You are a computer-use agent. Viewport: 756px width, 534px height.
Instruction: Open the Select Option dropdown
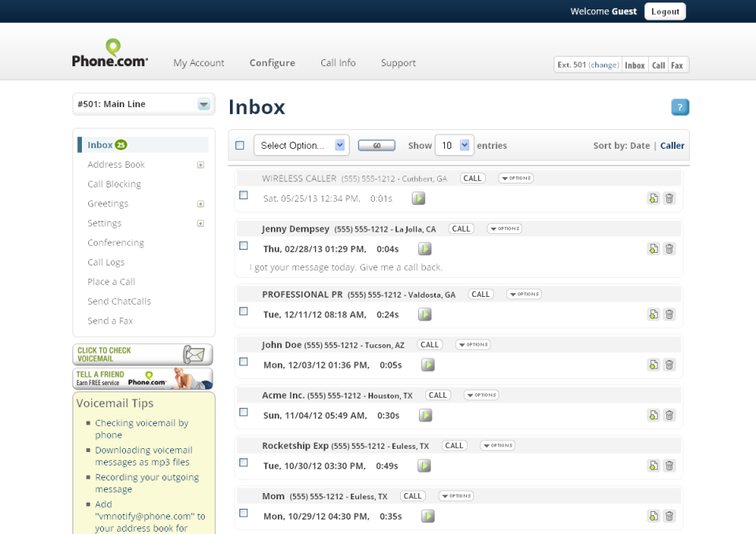[301, 145]
